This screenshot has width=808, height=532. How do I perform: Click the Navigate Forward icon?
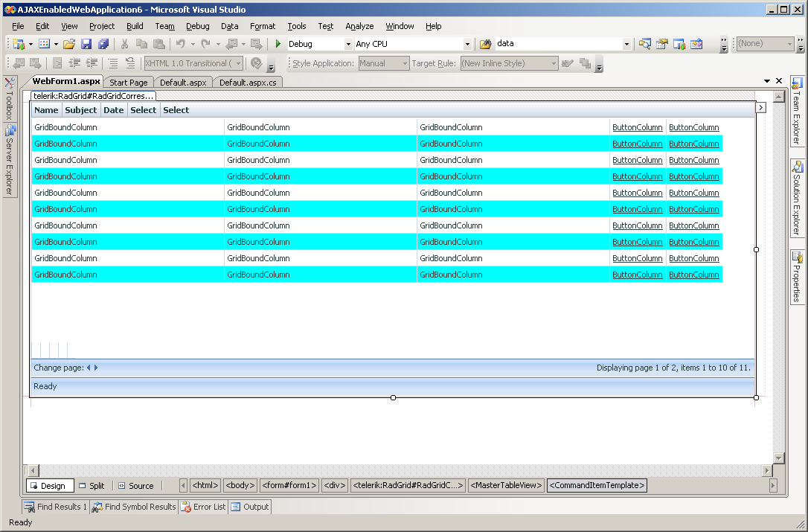click(256, 44)
